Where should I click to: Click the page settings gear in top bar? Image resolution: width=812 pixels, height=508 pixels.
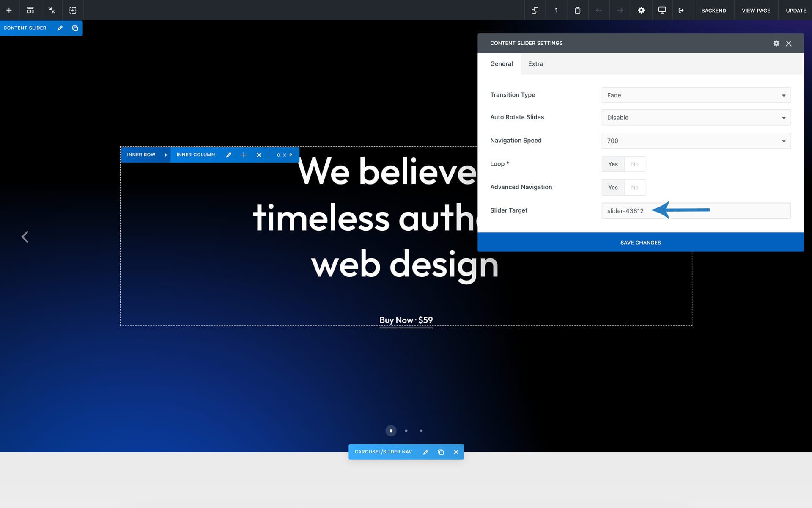click(x=641, y=10)
